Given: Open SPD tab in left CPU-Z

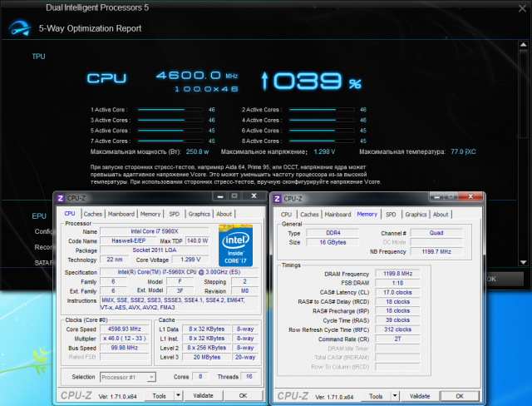Looking at the screenshot, I should [174, 214].
